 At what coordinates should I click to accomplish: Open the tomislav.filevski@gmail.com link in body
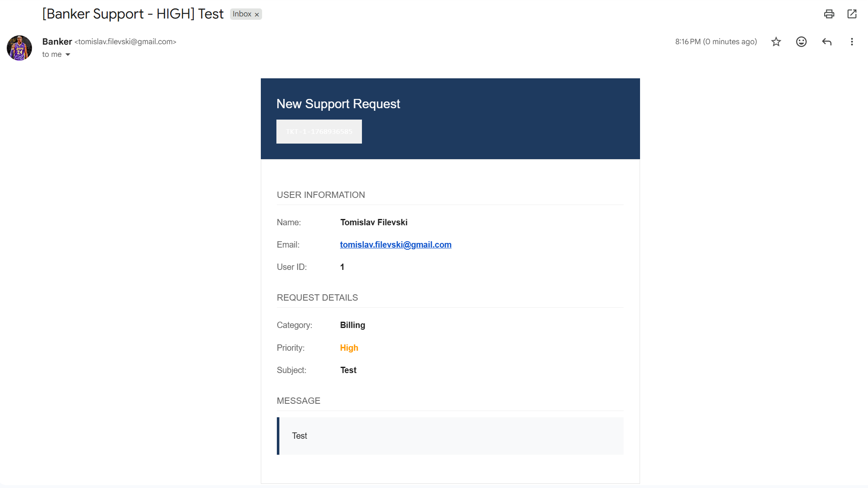[x=395, y=245]
